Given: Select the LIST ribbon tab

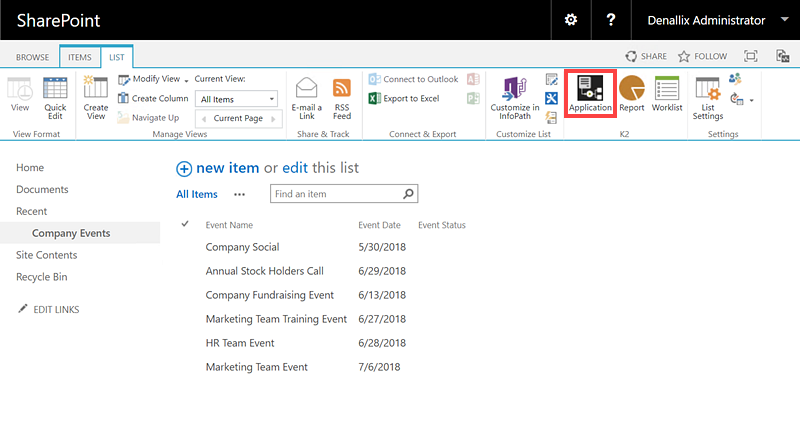Looking at the screenshot, I should coord(117,57).
